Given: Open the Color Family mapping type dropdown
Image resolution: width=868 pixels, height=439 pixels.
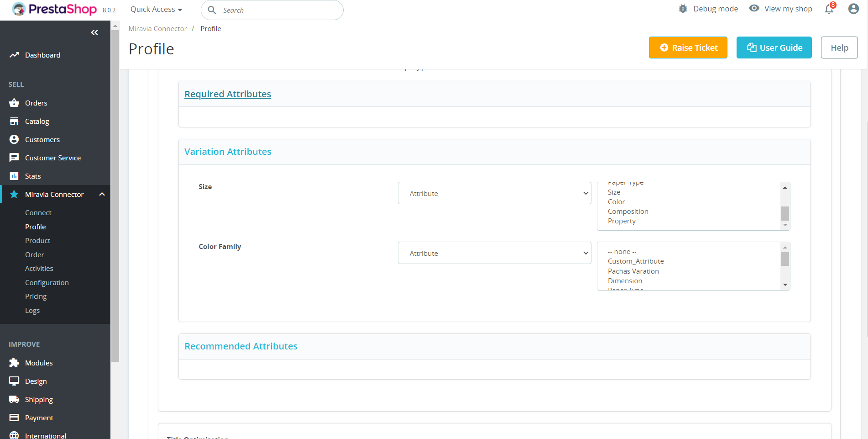Looking at the screenshot, I should [495, 253].
